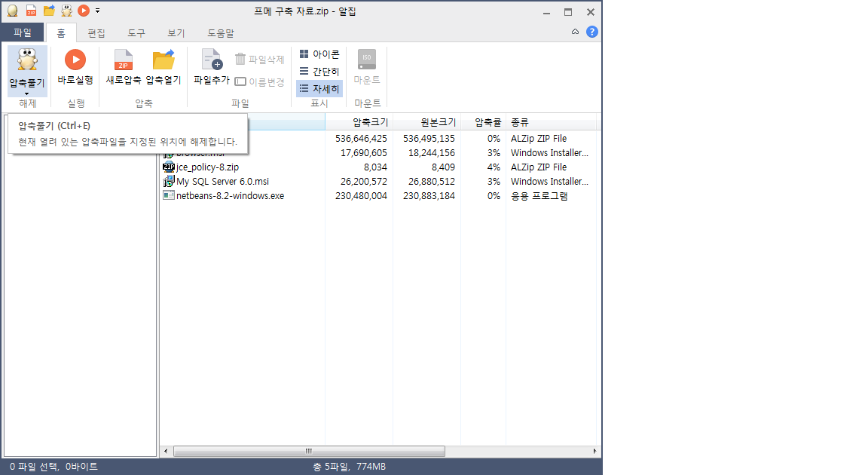Screen dimensions: 868x475
Task: Switch to the 편집 ribbon tab
Action: (x=96, y=33)
